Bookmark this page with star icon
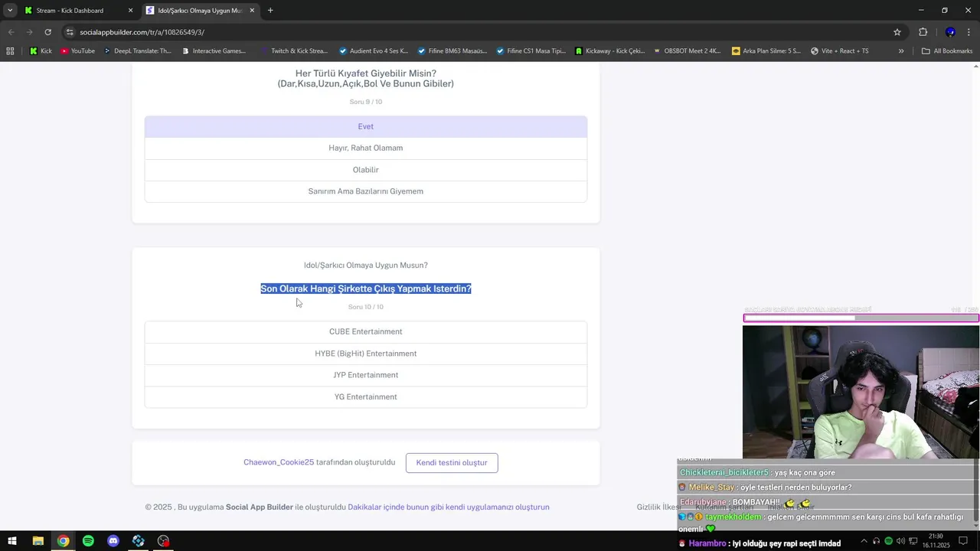This screenshot has width=980, height=551. pyautogui.click(x=897, y=32)
